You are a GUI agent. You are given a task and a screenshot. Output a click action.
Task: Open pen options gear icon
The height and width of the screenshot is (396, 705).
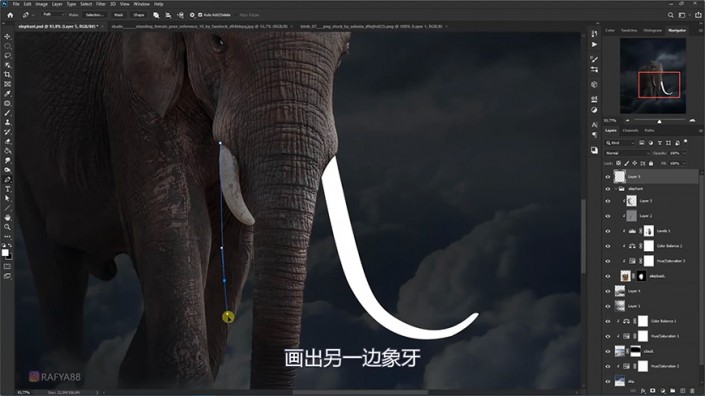click(x=192, y=15)
